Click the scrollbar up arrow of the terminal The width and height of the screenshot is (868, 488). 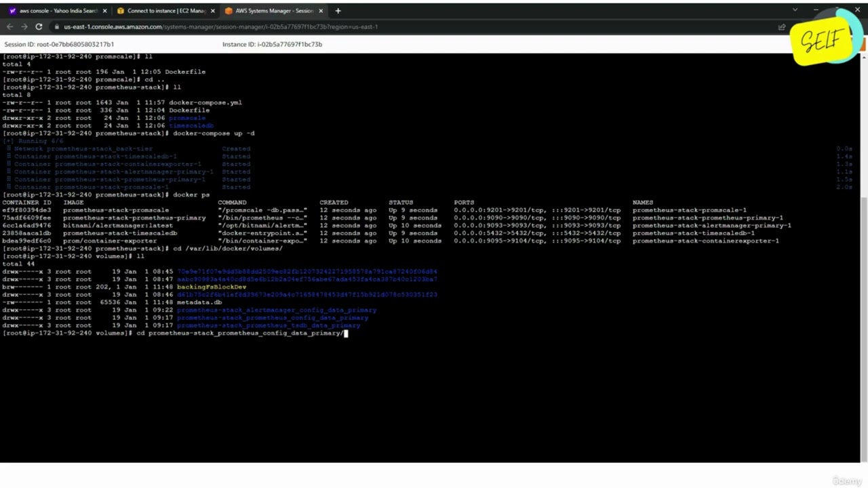864,56
